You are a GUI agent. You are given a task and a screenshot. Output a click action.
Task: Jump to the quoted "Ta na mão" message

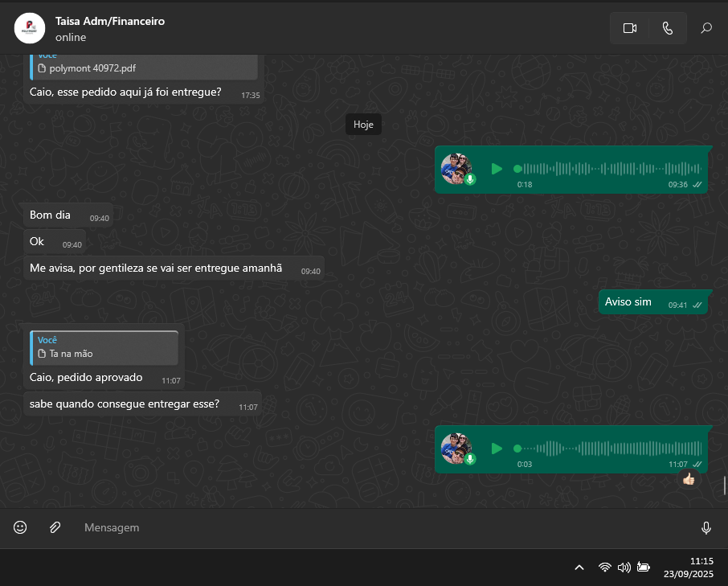[x=104, y=347]
